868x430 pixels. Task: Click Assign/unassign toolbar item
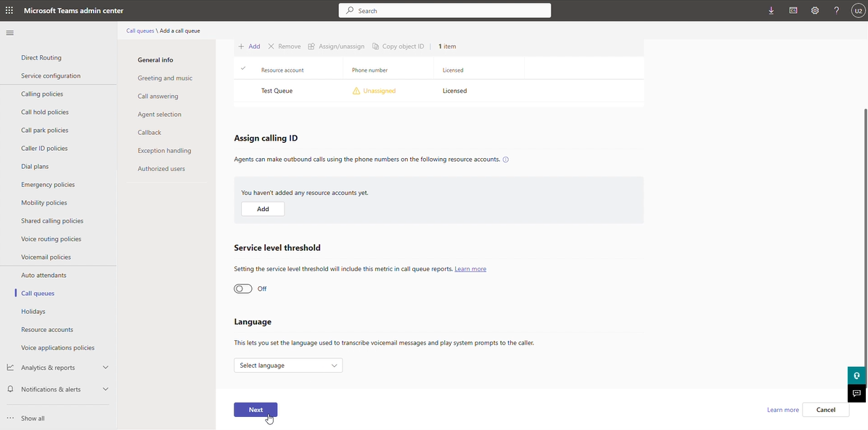336,46
